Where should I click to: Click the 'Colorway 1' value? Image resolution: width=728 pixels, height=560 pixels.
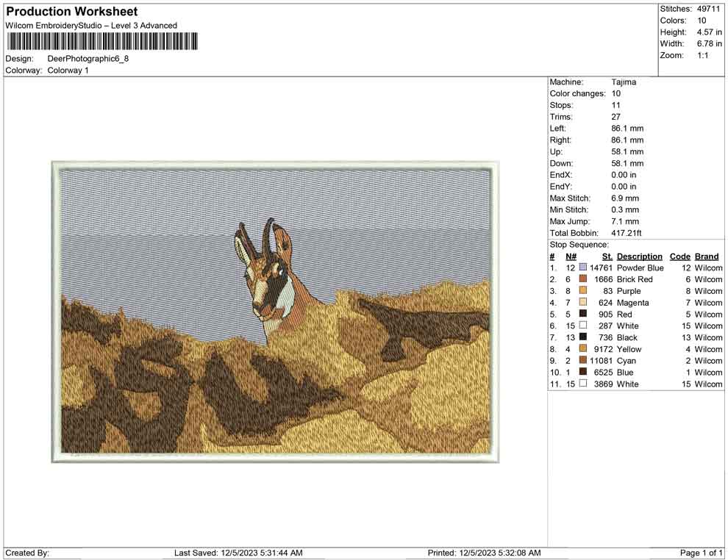pos(68,71)
